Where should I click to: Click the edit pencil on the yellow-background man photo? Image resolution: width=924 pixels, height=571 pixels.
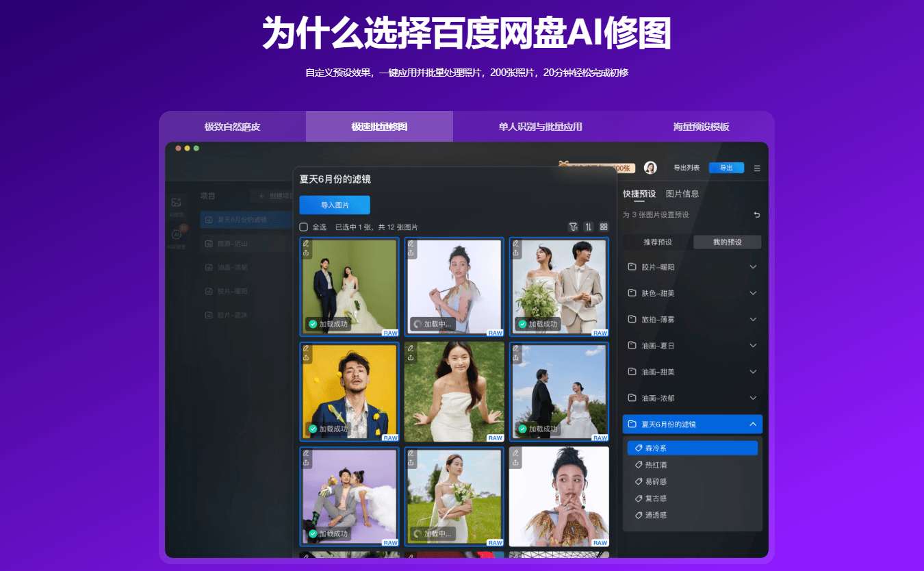[306, 348]
